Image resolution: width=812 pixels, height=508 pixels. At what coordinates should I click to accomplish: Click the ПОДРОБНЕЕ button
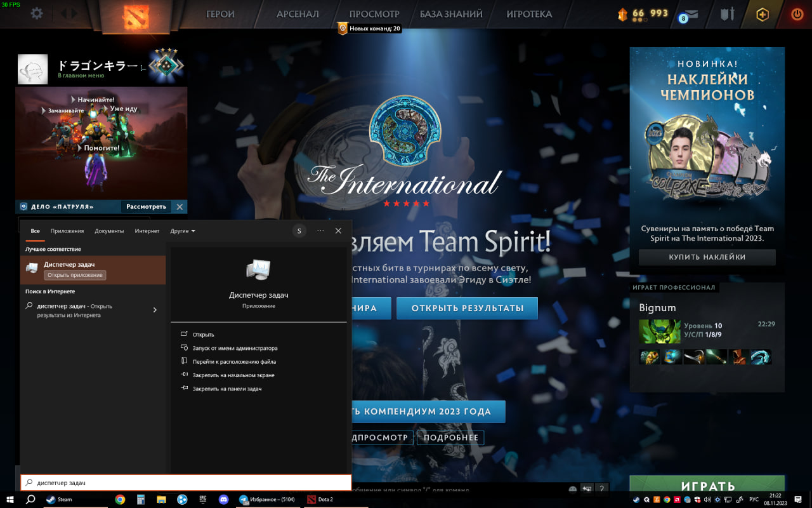click(451, 438)
